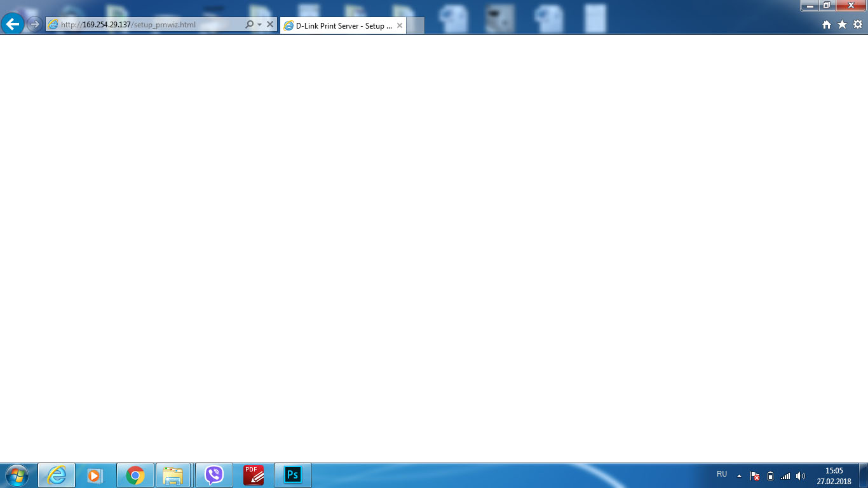868x488 pixels.
Task: Switch to the PDF editor taskbar icon
Action: [x=254, y=475]
